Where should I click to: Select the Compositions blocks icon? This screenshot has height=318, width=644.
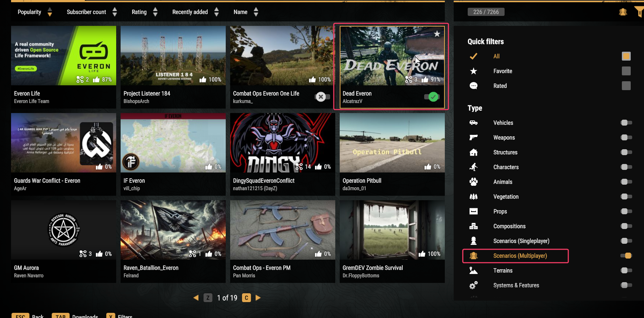click(474, 226)
